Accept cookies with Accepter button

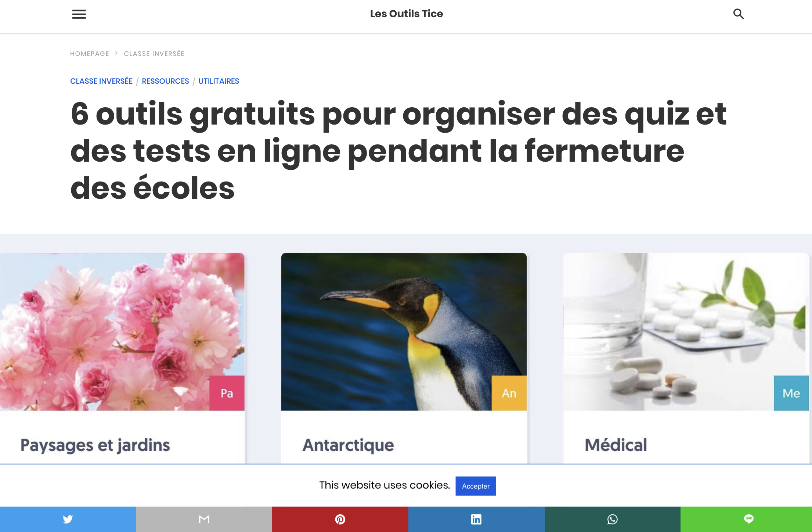[476, 486]
